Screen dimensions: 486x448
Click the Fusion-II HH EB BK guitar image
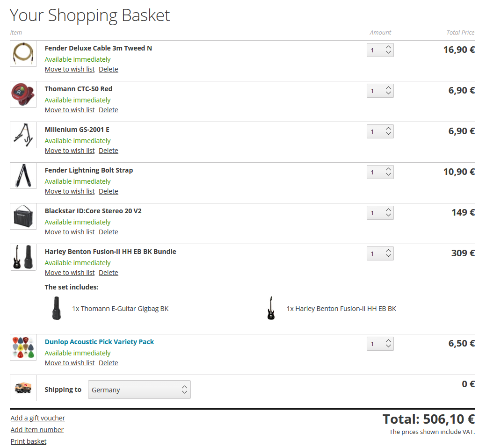click(x=271, y=308)
